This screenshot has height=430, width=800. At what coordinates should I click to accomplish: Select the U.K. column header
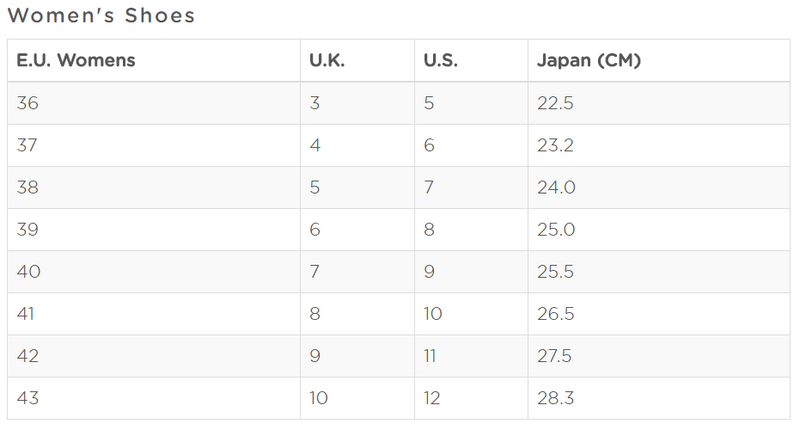(357, 60)
